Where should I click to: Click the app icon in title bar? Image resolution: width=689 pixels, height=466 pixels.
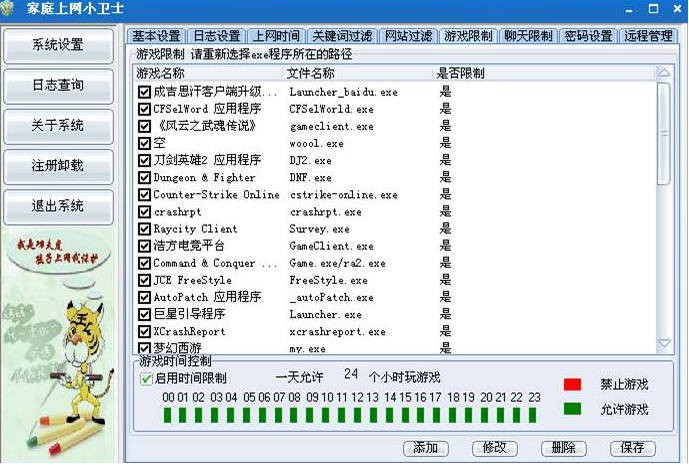(x=7, y=8)
